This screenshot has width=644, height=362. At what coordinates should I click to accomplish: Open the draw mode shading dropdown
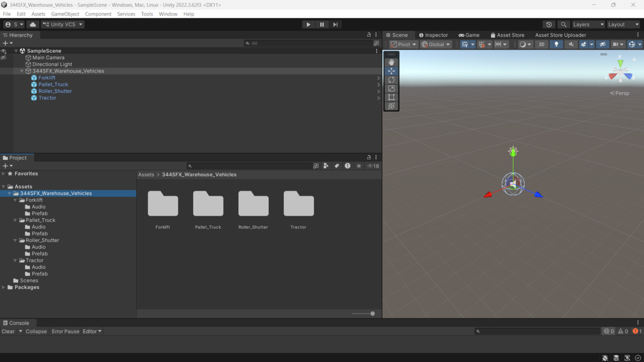click(x=525, y=45)
